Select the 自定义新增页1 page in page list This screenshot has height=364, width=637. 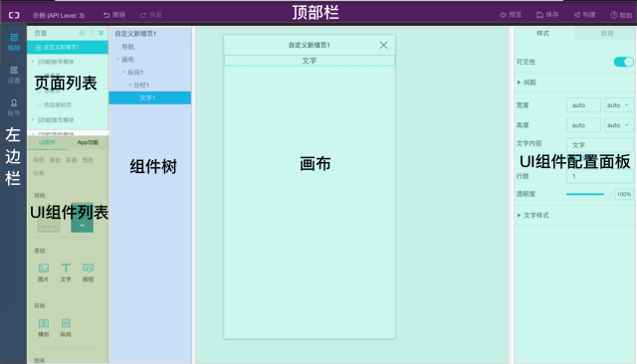point(68,48)
